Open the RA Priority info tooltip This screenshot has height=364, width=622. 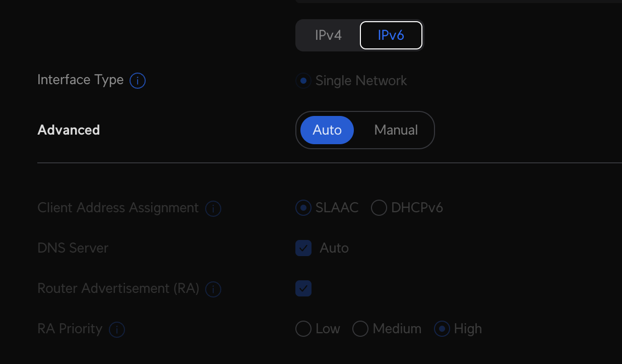(x=116, y=330)
